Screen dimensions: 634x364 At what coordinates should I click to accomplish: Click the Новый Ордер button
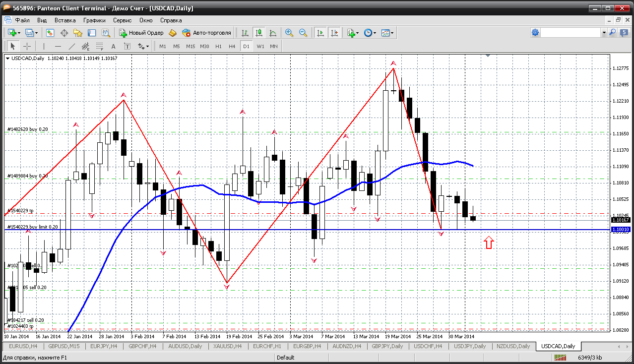point(141,33)
